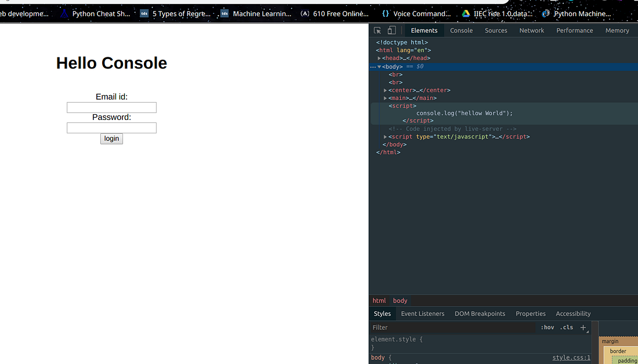Click the margin area in box model
The width and height of the screenshot is (638, 364).
(x=610, y=341)
